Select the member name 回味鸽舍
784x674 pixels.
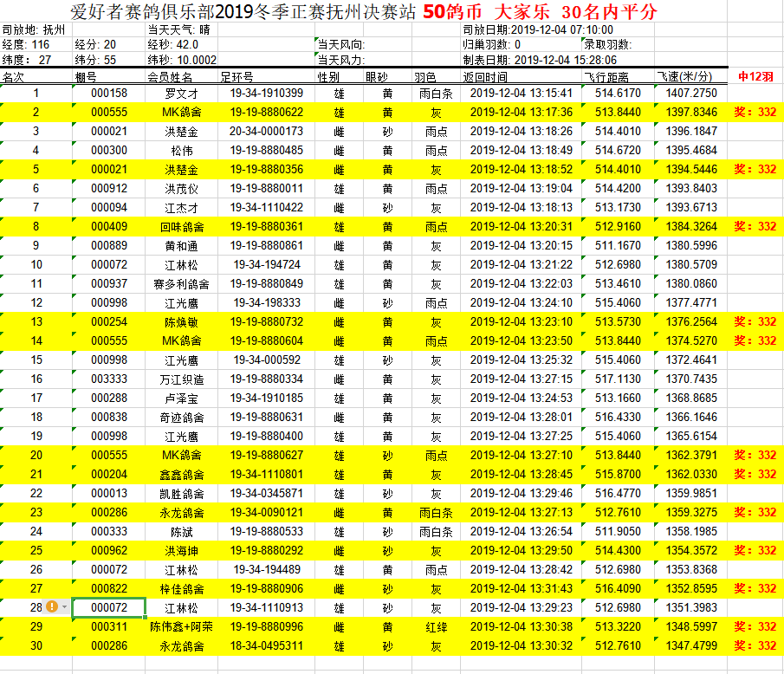coord(182,226)
